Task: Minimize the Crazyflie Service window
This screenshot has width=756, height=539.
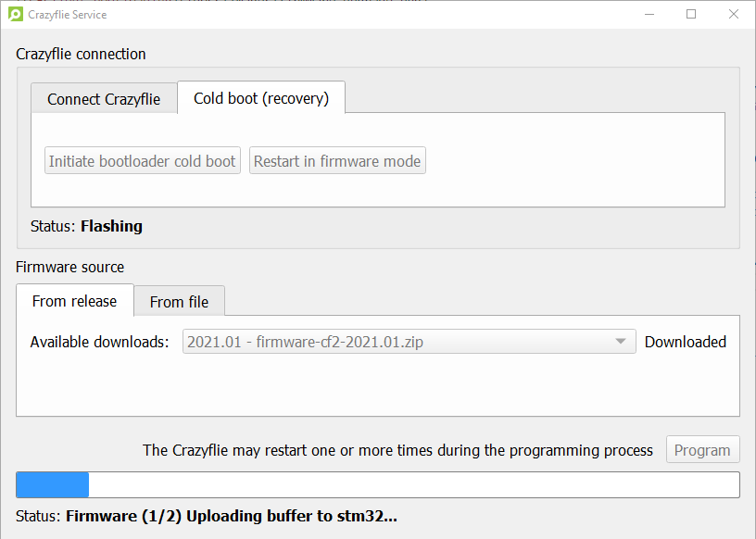Action: tap(649, 14)
